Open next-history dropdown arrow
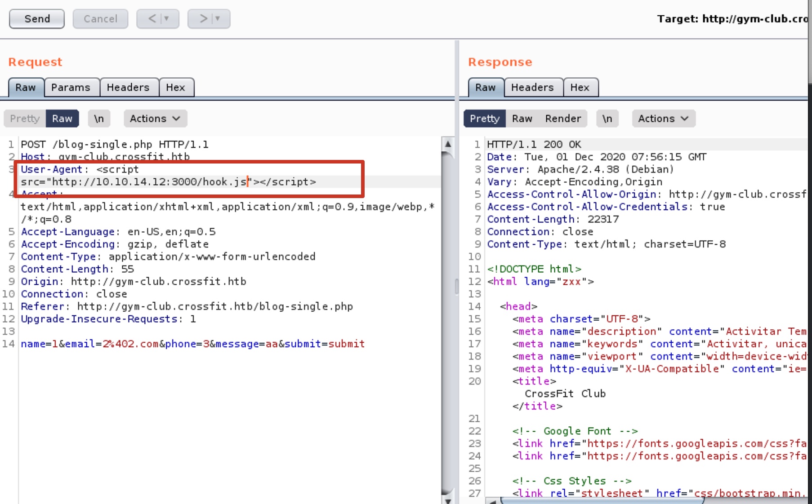812x504 pixels. 218,19
